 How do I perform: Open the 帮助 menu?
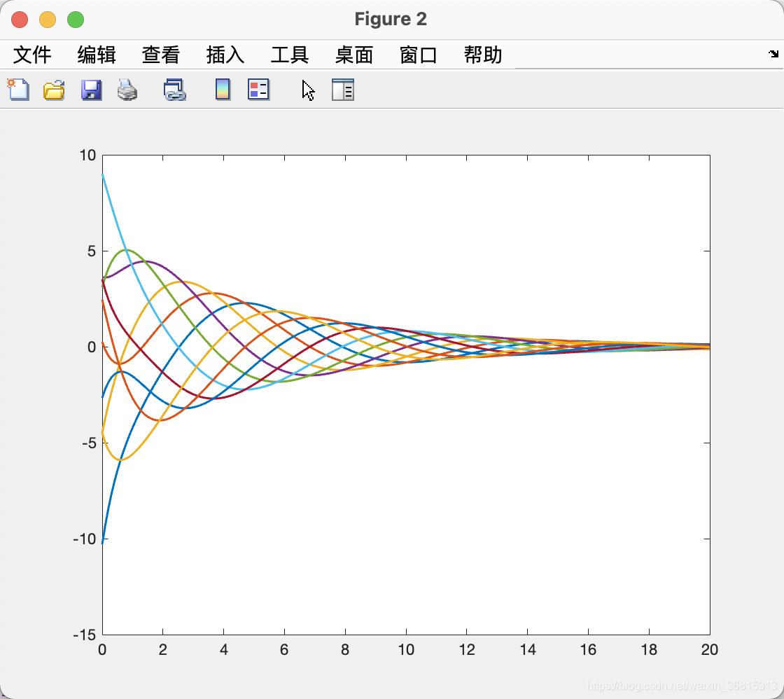482,55
